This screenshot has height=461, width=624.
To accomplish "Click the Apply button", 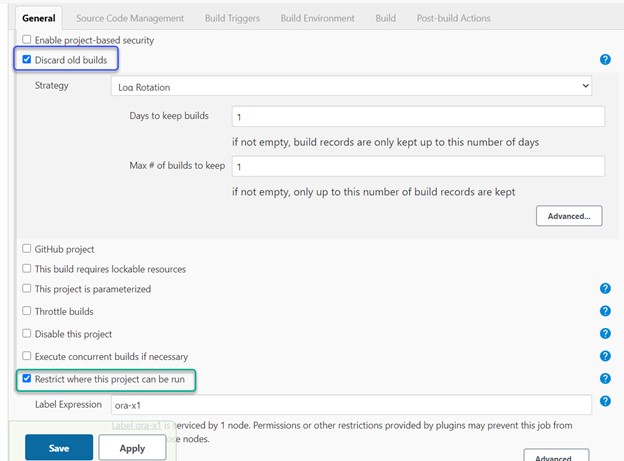I will tap(133, 448).
